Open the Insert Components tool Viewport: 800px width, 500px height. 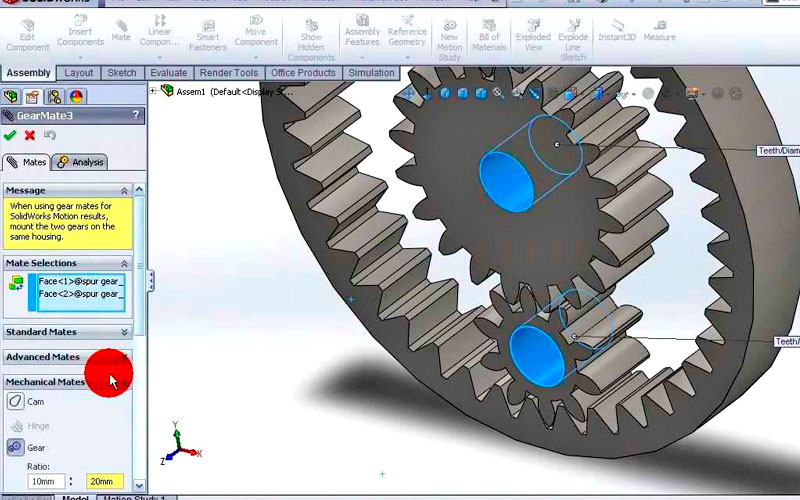[80, 33]
